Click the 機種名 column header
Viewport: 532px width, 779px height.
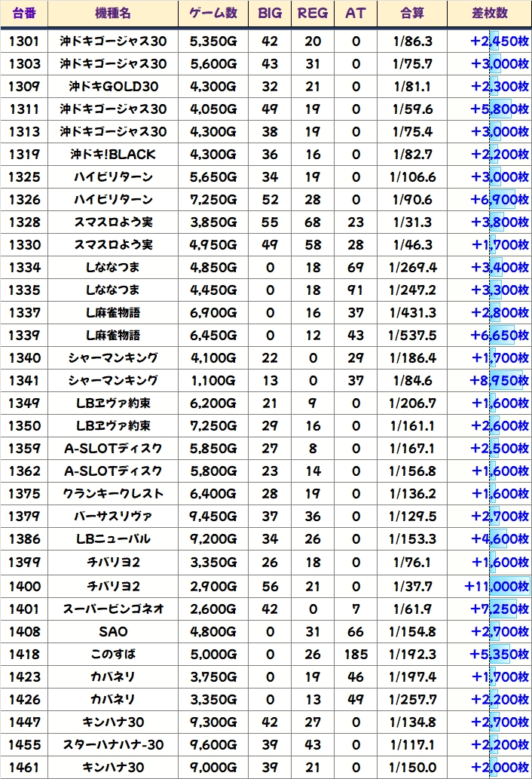(113, 14)
